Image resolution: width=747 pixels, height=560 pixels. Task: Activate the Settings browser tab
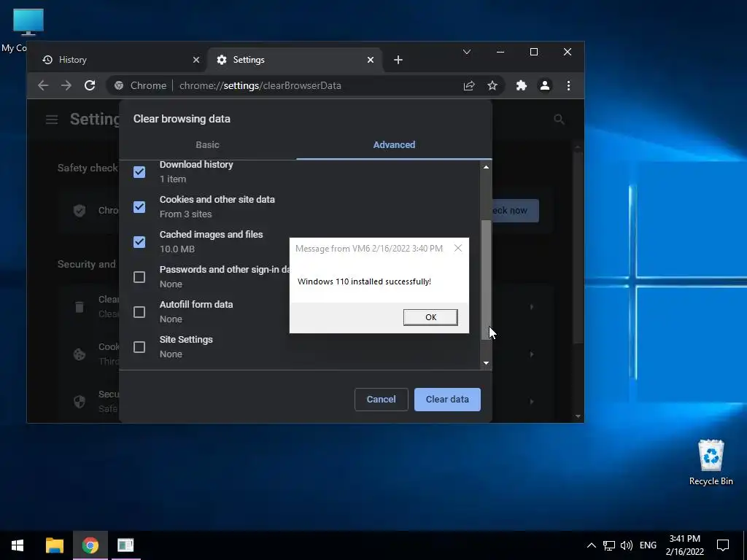295,60
